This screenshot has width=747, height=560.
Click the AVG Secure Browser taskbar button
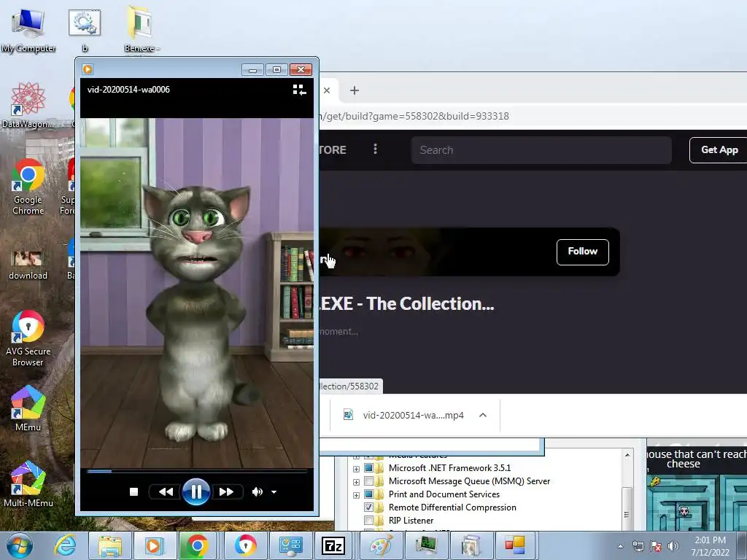point(245,545)
